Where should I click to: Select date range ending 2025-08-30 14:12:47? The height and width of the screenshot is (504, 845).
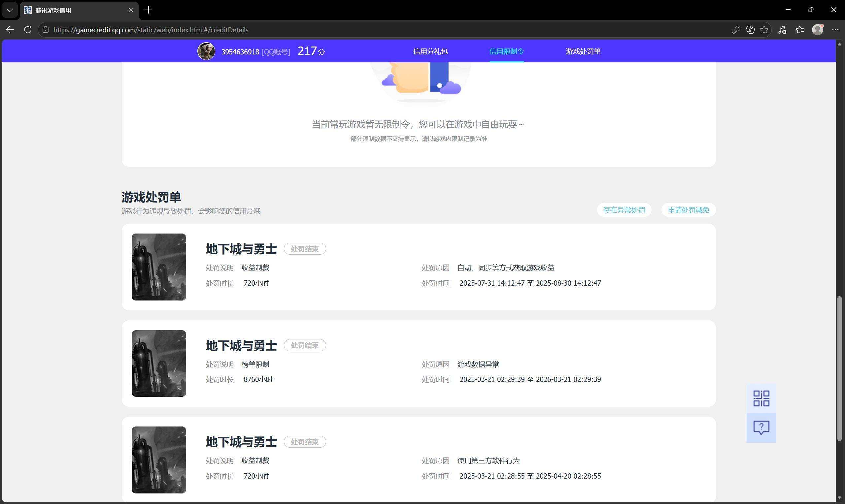(530, 283)
